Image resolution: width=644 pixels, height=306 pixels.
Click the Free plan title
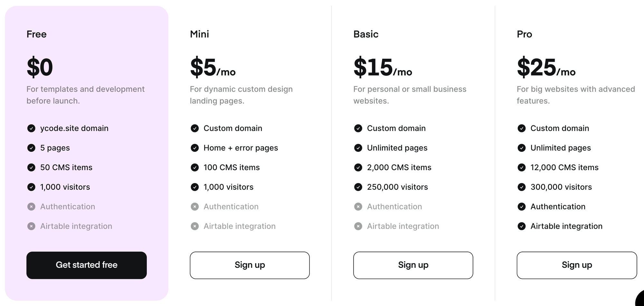(36, 34)
